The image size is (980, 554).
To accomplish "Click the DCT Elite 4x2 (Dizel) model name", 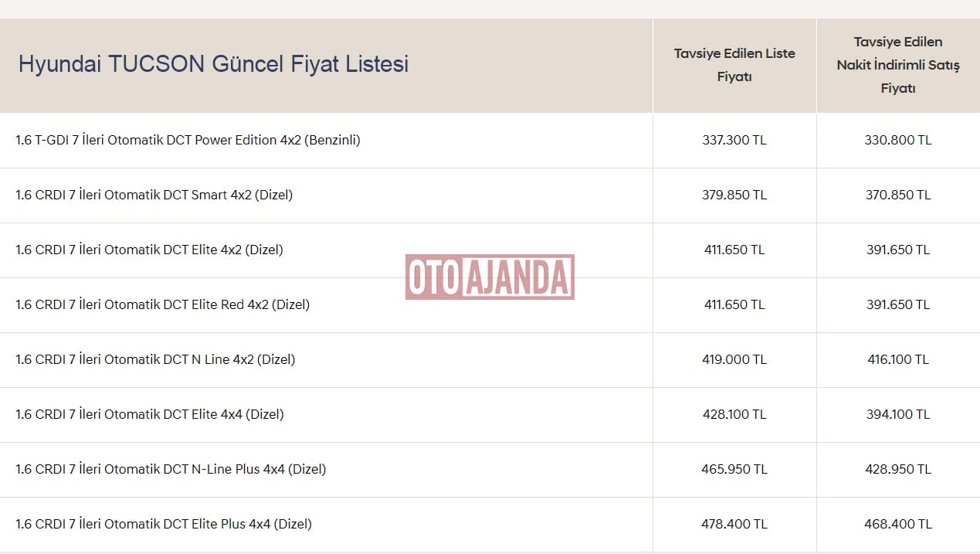I will [x=149, y=250].
